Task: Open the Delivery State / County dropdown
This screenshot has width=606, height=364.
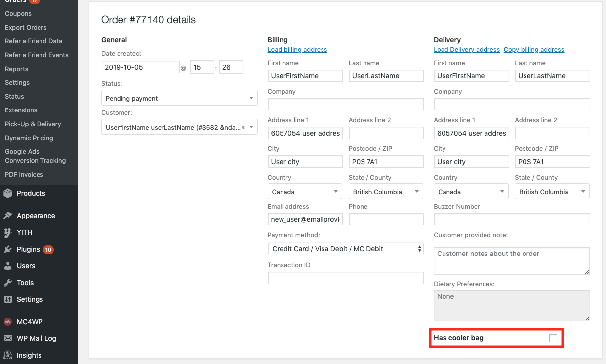Action: point(552,192)
